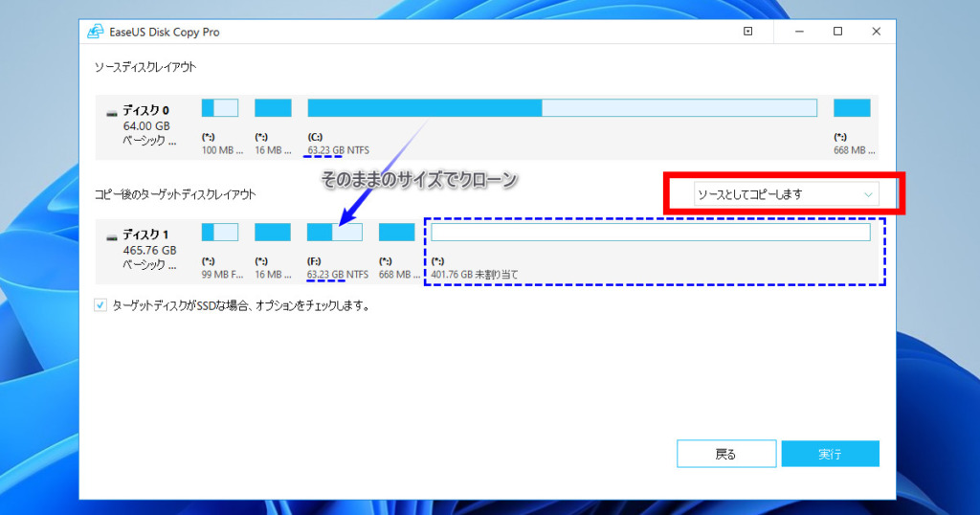Click the 'コピー後のターゲットディスクレイアウト' heading

point(175,194)
